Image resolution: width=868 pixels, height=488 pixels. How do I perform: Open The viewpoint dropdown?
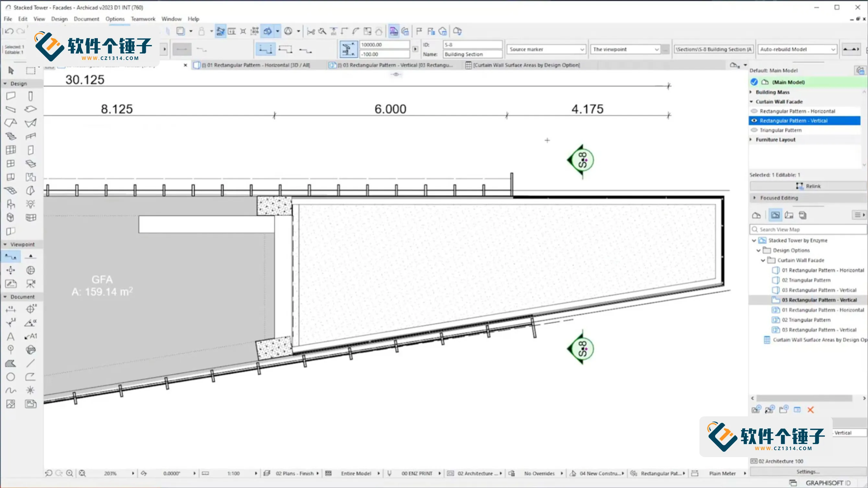626,49
